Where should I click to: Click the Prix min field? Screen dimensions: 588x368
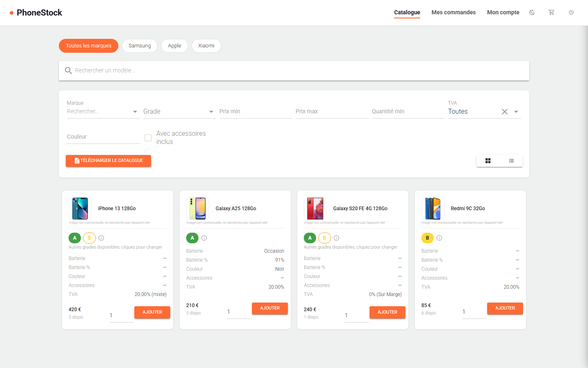pos(256,112)
